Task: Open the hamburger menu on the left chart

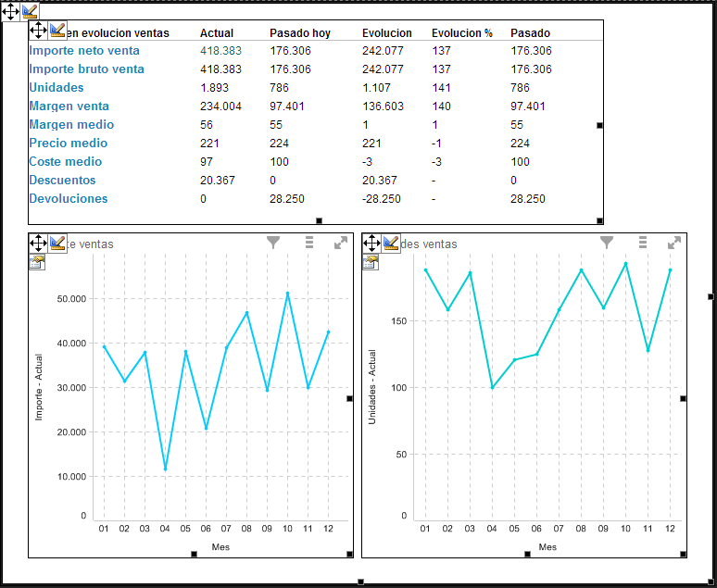Action: tap(309, 243)
